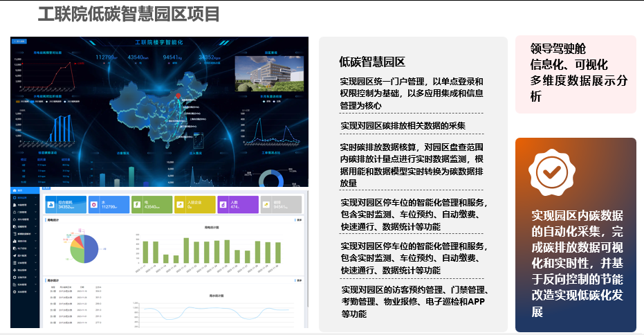Screen dimensions: 644x335
Task: Click the person icon in the sidebar
Action: tap(15, 205)
